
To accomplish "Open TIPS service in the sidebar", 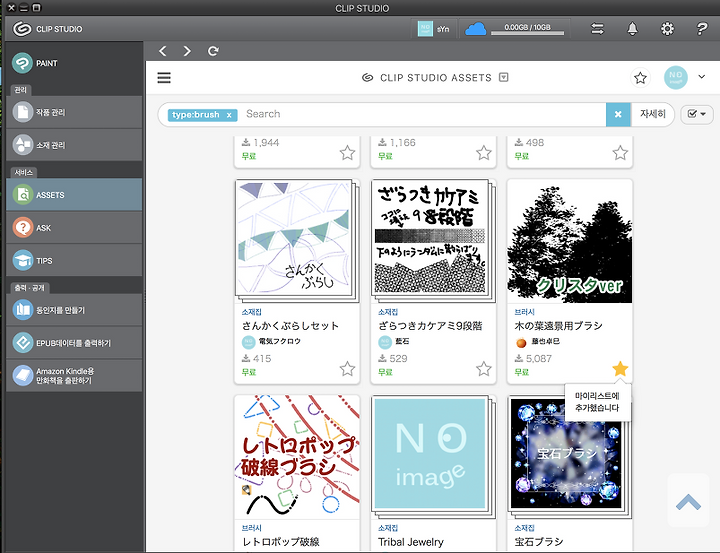I will pos(74,260).
